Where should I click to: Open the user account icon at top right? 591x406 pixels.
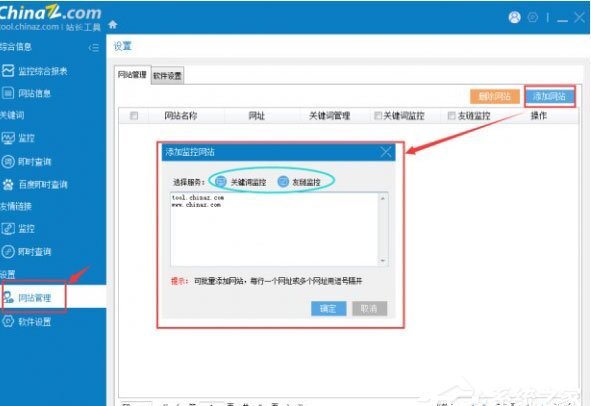click(x=514, y=17)
